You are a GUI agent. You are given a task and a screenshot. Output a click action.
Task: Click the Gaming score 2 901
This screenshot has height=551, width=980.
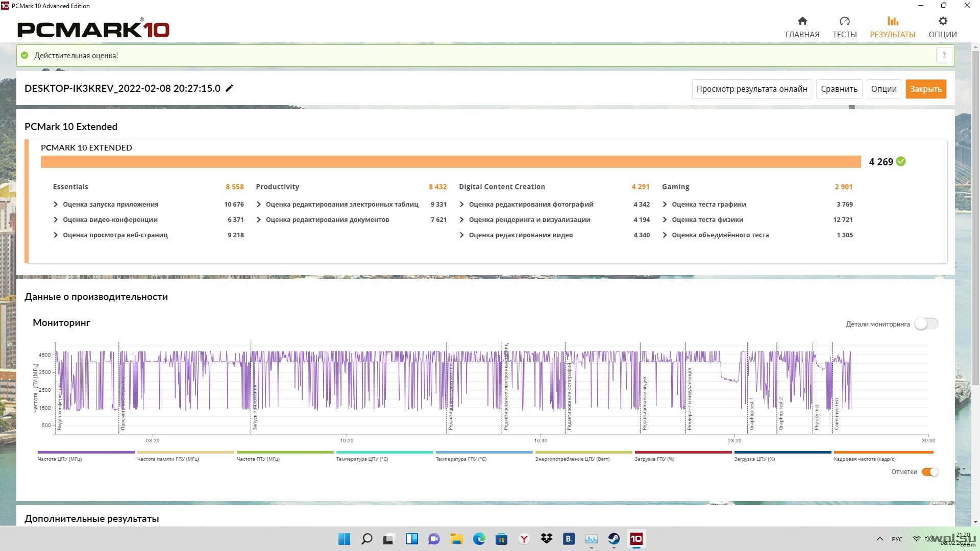coord(844,187)
